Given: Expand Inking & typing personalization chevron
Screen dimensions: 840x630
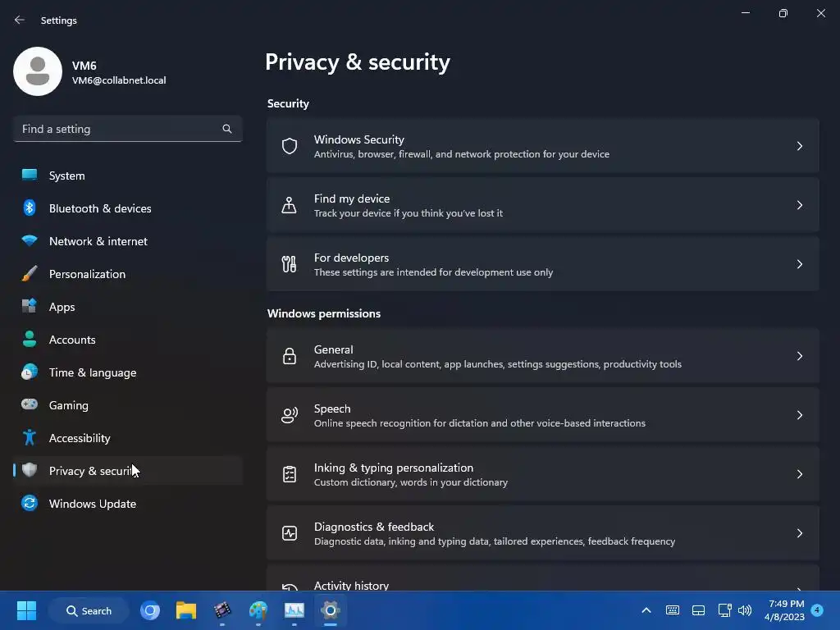Looking at the screenshot, I should pos(799,474).
